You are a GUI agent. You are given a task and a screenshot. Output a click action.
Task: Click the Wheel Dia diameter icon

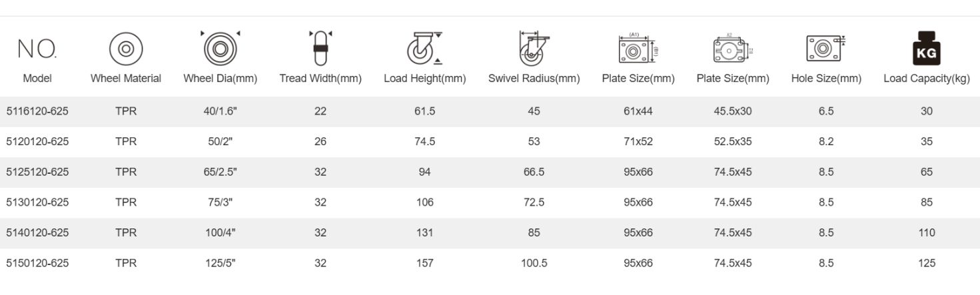coord(220,47)
